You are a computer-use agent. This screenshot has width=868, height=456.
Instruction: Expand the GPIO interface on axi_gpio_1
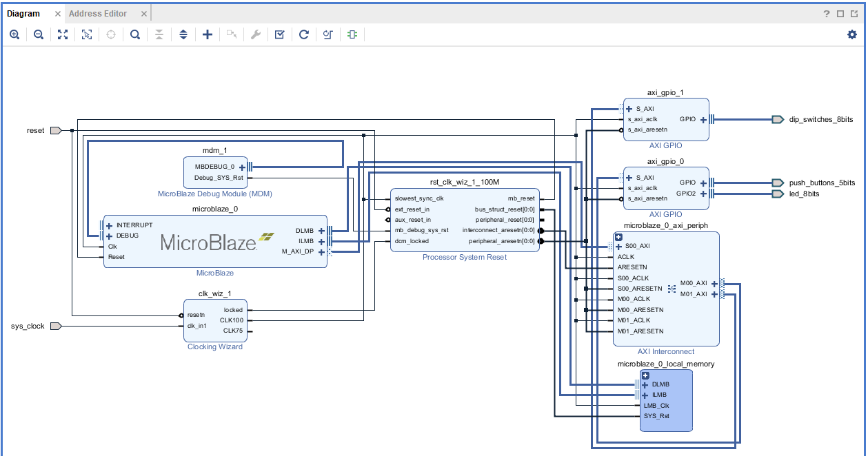[x=703, y=119]
